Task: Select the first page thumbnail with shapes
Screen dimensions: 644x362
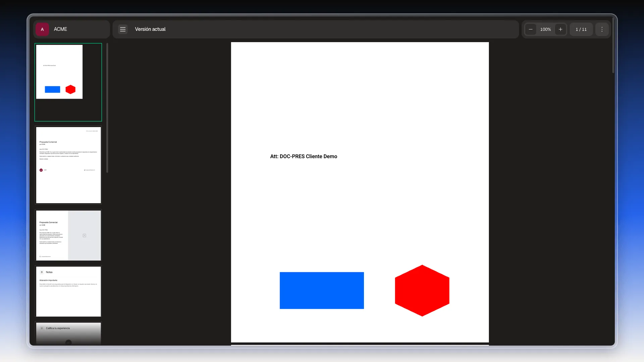Action: (x=68, y=82)
